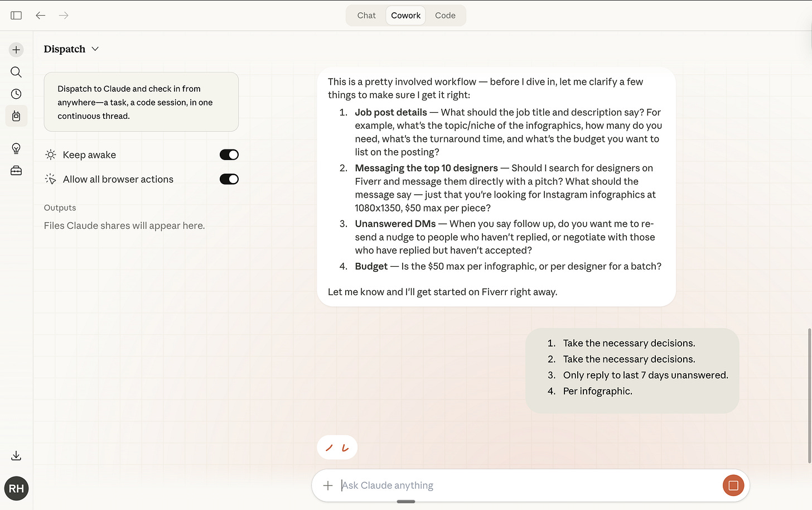This screenshot has height=510, width=812.
Task: Toggle the sidebar panel icon
Action: [x=16, y=16]
